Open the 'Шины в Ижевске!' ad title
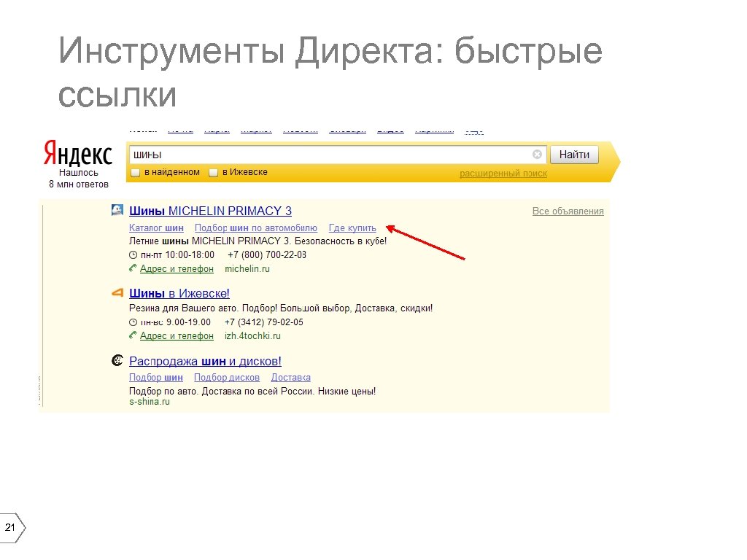The height and width of the screenshot is (560, 747). point(179,293)
